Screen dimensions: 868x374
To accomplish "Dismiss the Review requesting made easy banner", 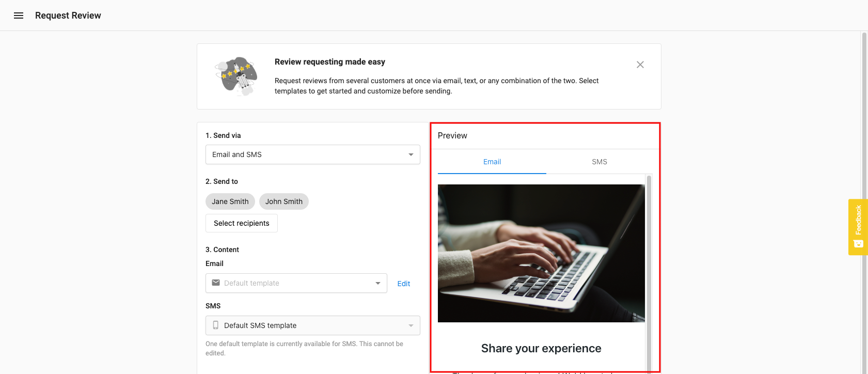I will tap(640, 65).
